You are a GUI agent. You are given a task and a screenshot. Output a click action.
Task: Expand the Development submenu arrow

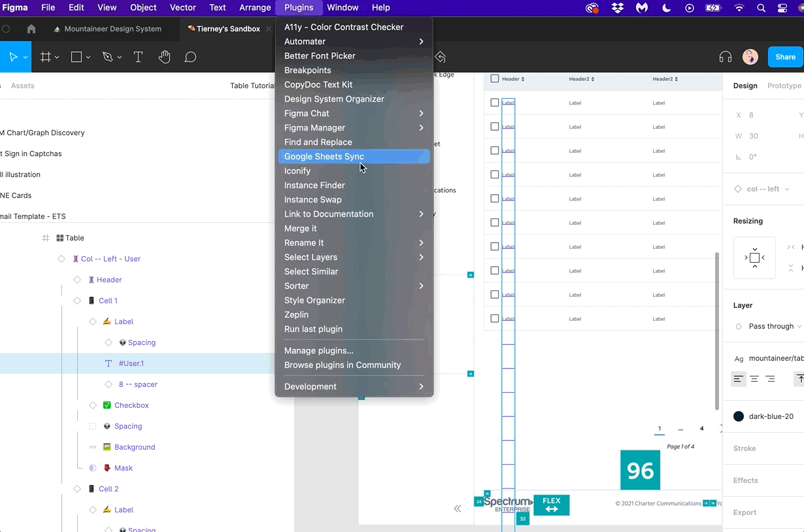point(421,386)
